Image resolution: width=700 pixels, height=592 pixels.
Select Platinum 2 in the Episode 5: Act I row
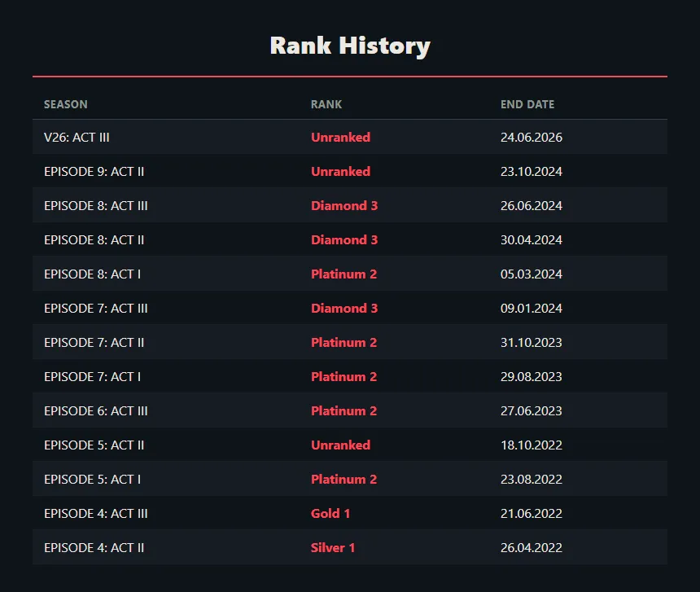click(x=343, y=480)
